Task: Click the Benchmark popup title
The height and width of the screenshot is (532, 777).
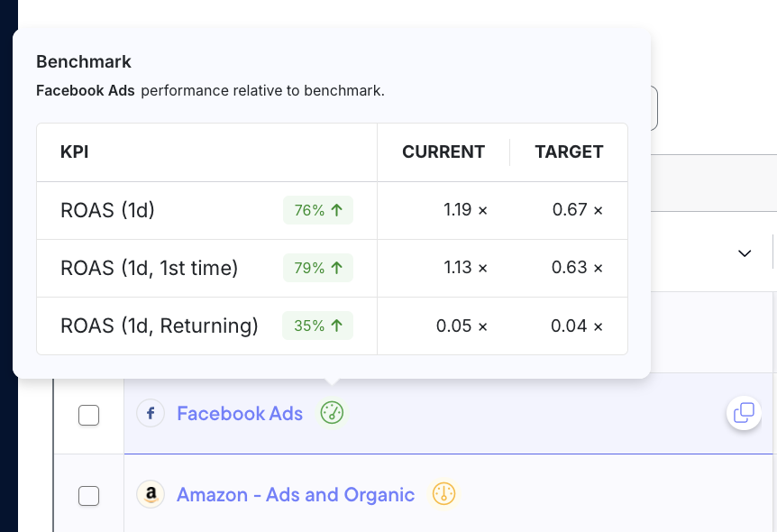Action: click(84, 61)
